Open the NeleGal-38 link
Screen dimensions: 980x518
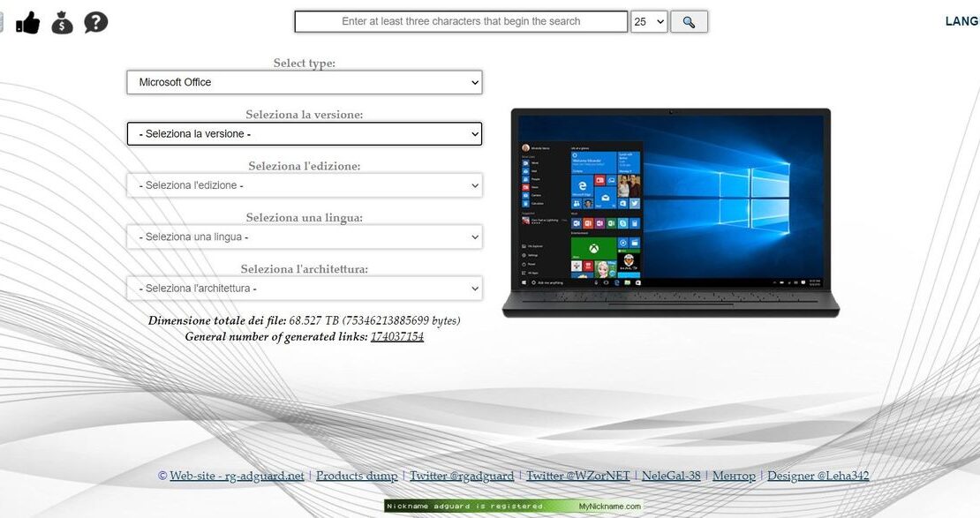coord(671,476)
